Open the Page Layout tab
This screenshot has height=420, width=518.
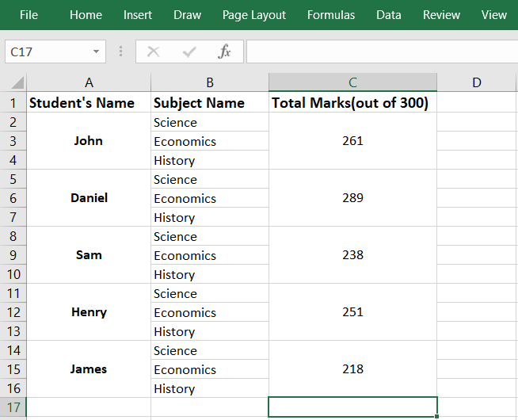(x=253, y=15)
